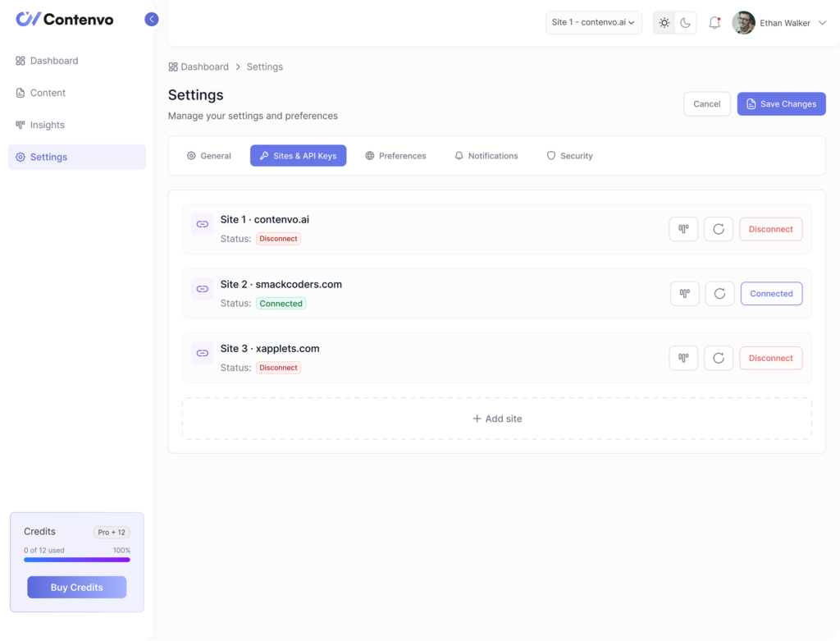The image size is (840, 641).
Task: Disconnect Site 3 xapplets.com
Action: point(770,358)
